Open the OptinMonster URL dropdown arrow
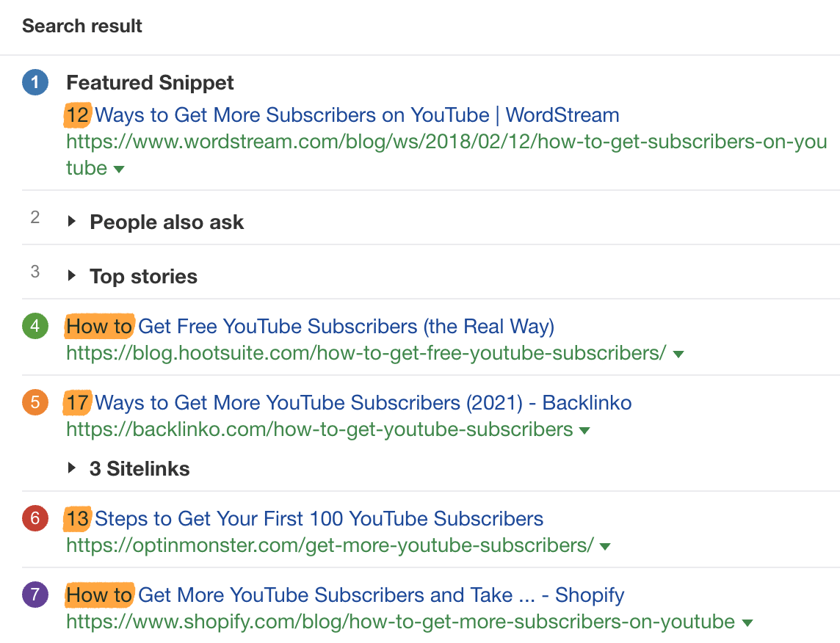 [605, 547]
